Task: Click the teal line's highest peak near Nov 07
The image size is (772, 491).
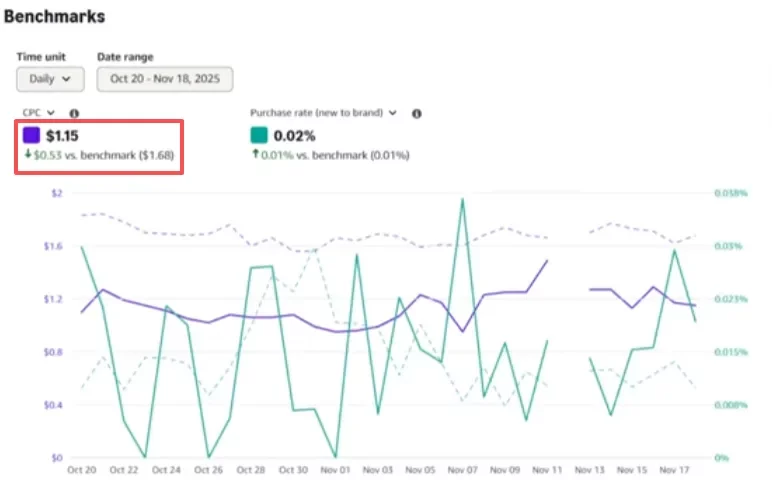Action: [x=462, y=199]
